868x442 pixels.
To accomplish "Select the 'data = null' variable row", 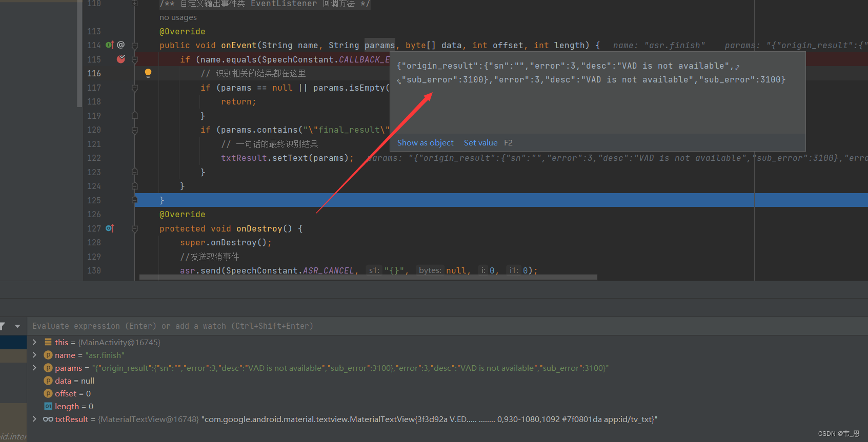I will coord(447,381).
